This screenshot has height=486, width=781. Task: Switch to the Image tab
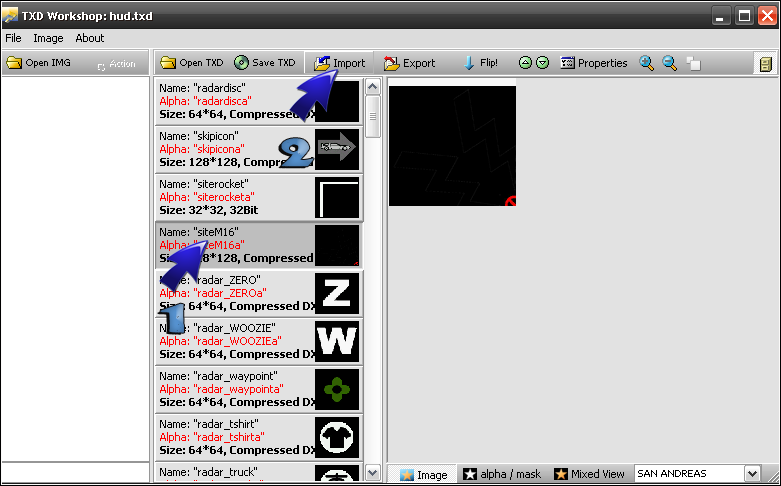point(423,474)
